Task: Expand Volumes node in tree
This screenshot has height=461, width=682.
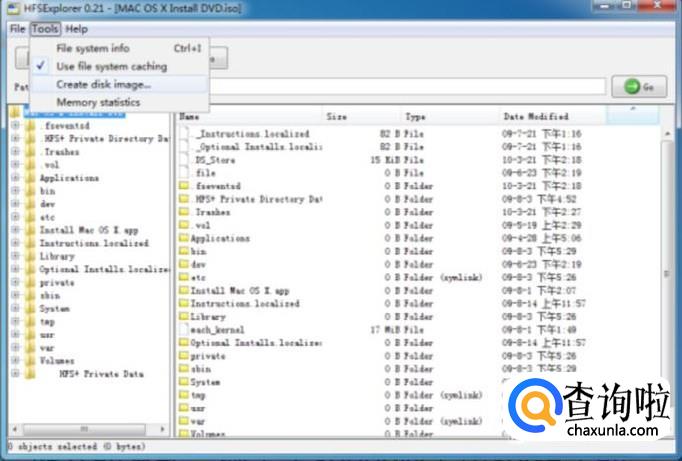Action: click(x=16, y=360)
